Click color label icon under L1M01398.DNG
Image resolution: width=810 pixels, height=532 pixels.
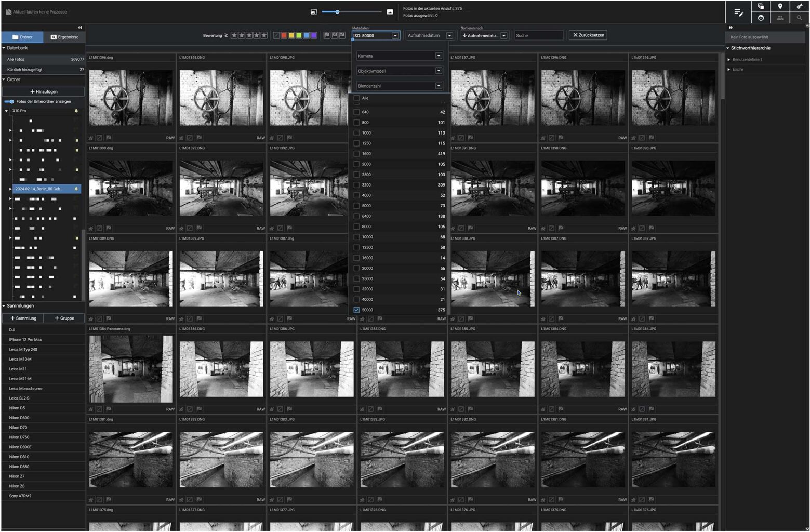[190, 138]
